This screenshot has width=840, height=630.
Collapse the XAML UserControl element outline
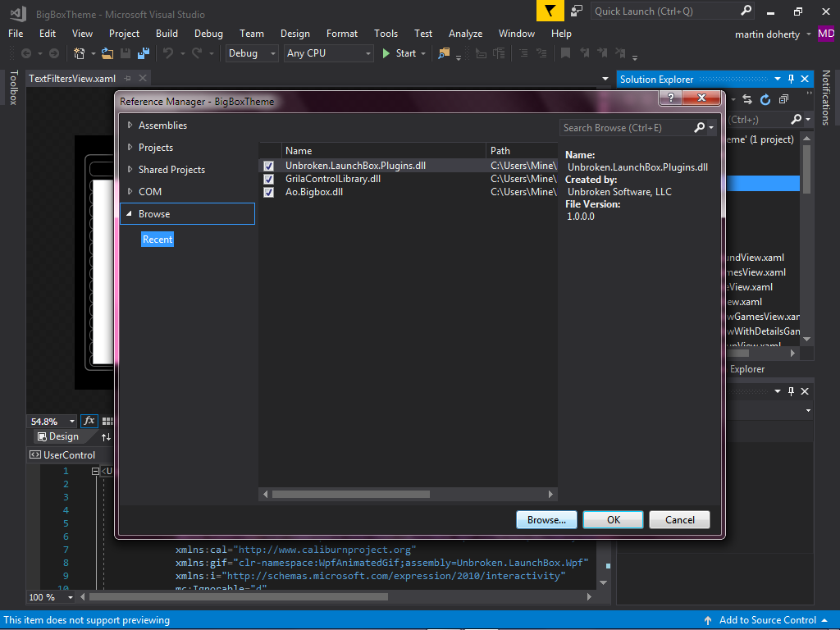(95, 471)
